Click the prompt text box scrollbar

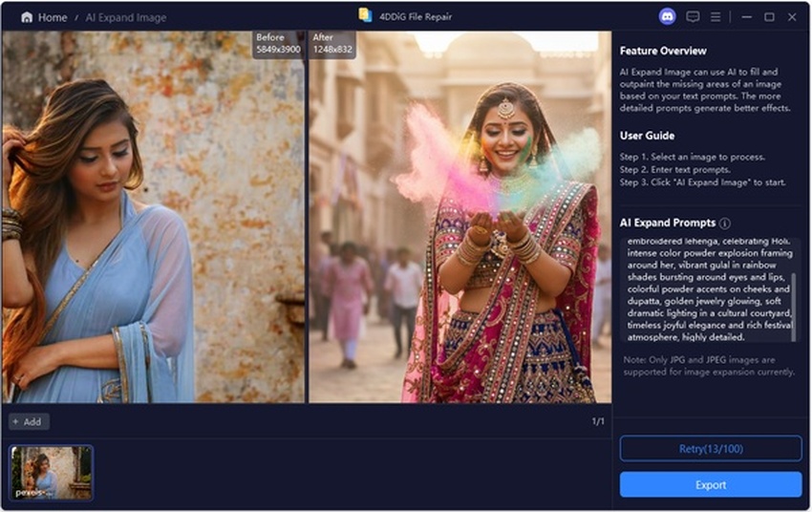click(794, 307)
